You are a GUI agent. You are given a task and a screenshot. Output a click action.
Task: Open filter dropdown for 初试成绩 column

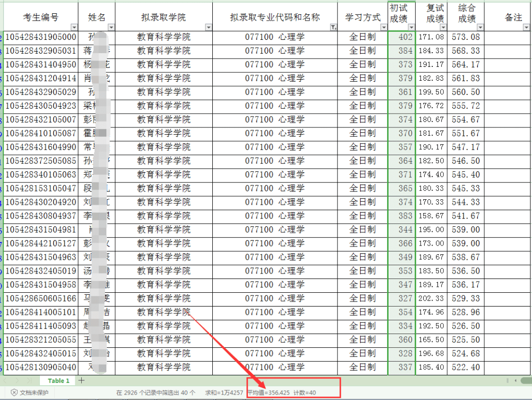[x=411, y=27]
